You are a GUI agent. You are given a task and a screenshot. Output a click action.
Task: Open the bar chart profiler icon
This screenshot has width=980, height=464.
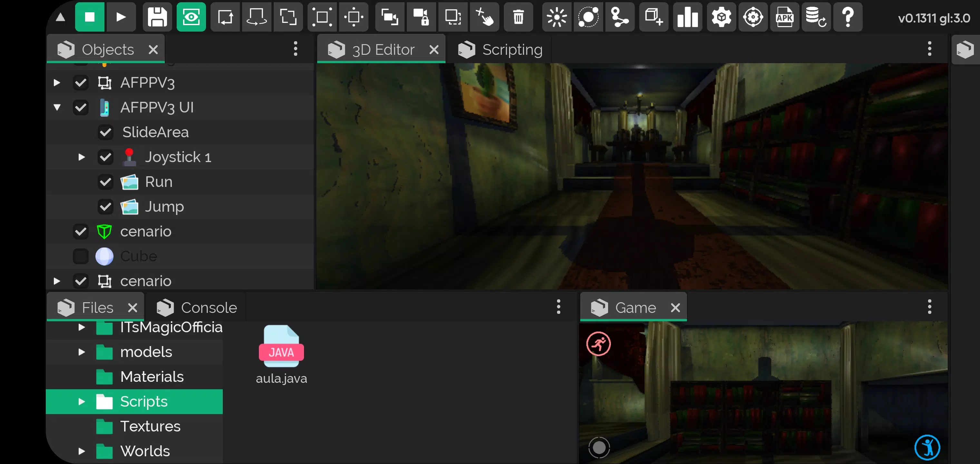click(x=687, y=17)
